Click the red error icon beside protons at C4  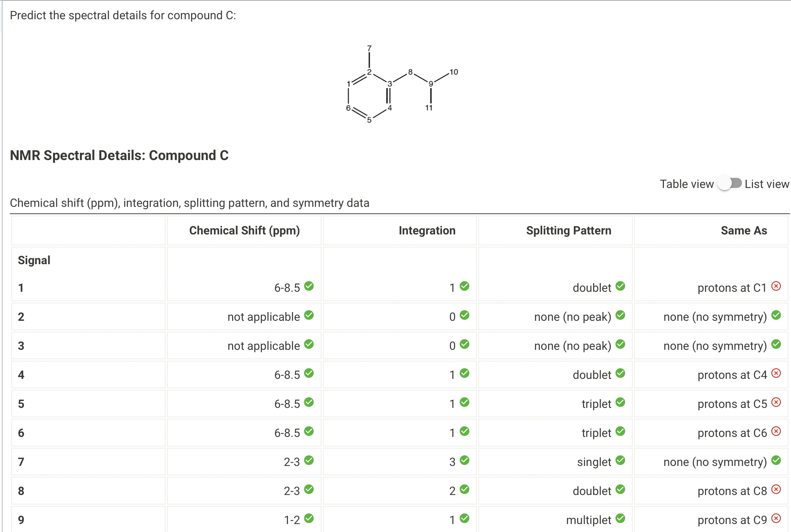click(x=776, y=373)
